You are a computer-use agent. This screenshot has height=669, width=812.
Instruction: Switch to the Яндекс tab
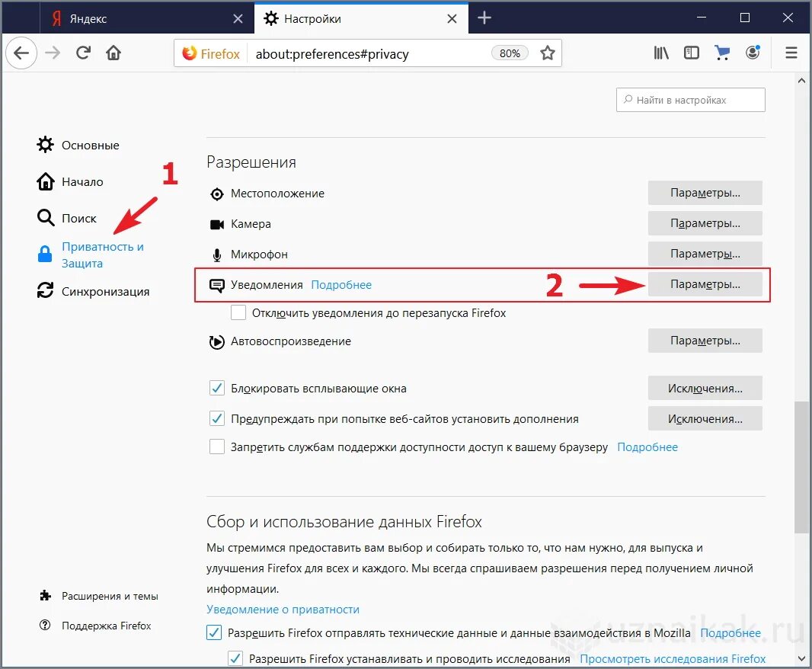click(x=146, y=18)
